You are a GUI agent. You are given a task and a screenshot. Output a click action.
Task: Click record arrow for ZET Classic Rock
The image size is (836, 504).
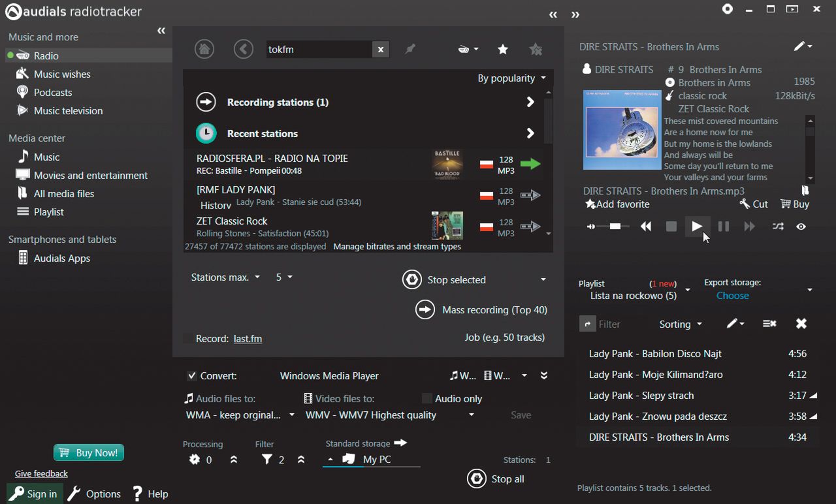530,227
